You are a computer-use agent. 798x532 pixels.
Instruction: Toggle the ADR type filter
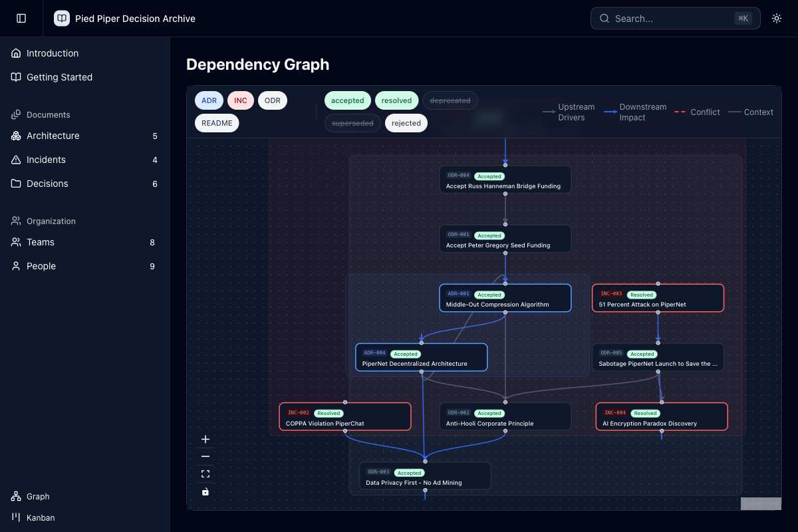[x=209, y=101]
